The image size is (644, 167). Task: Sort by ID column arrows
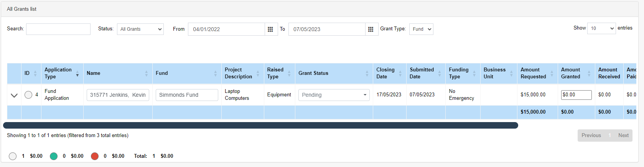click(35, 73)
